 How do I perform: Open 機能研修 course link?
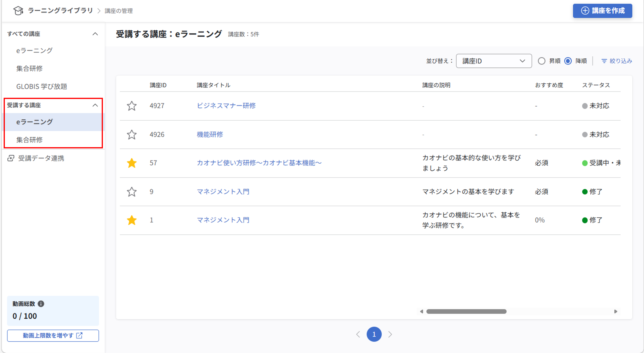coord(210,135)
